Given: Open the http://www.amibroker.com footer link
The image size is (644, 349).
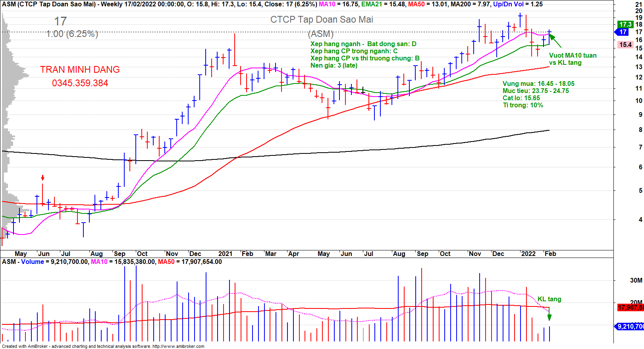Looking at the screenshot, I should [x=178, y=346].
